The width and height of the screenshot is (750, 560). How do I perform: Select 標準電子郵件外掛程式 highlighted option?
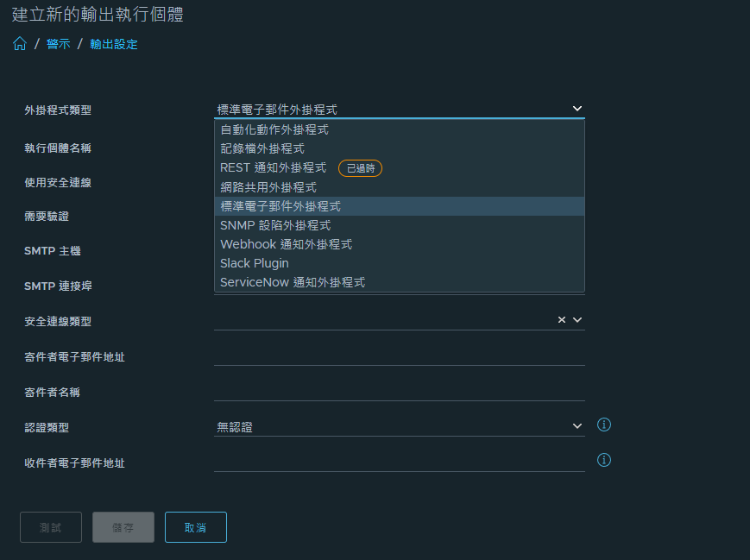[x=399, y=206]
